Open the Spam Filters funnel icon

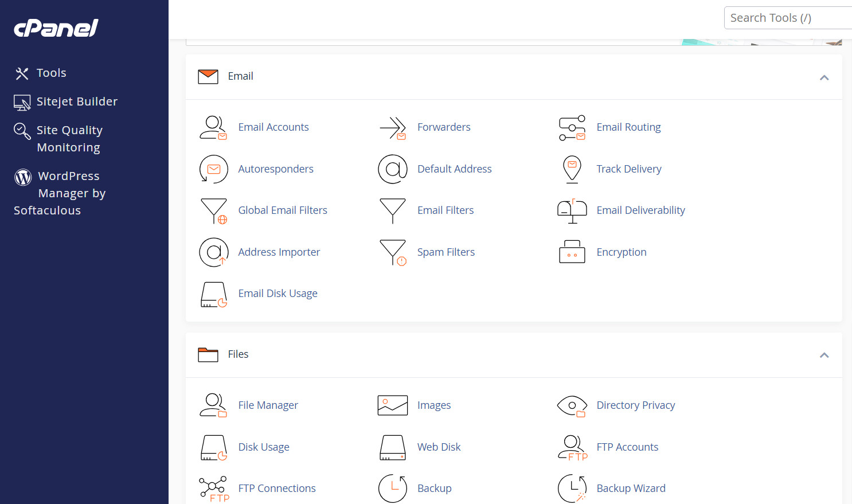pyautogui.click(x=393, y=252)
